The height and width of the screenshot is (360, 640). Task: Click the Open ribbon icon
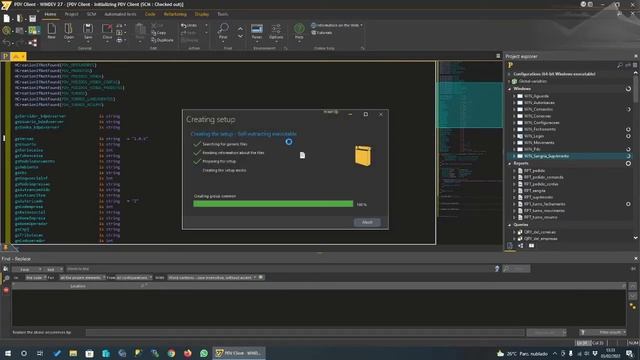click(x=69, y=29)
